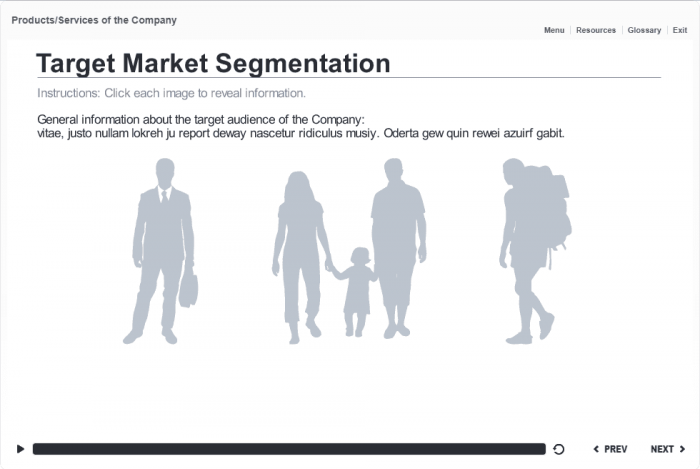Click the replay circular arrow icon

pos(559,449)
